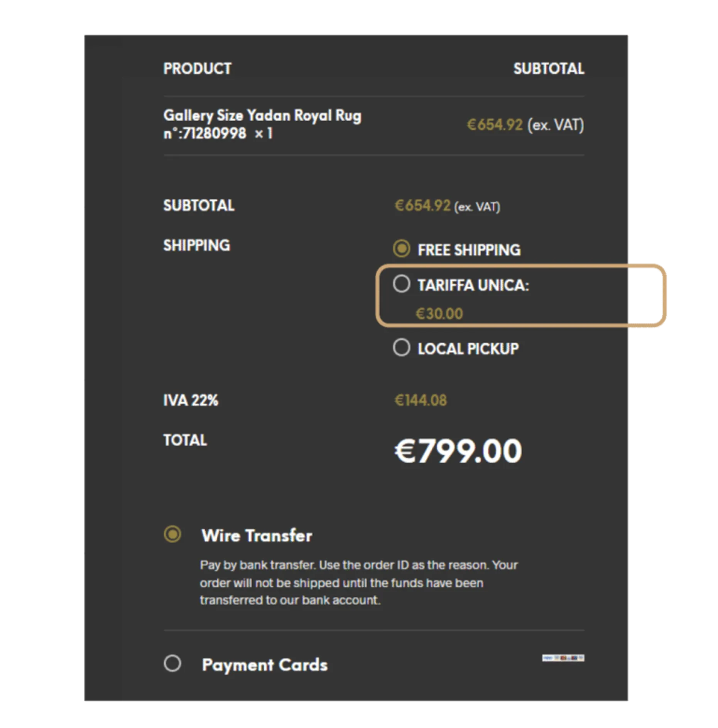Click the PRODUCT column header
Viewport: 718px width, 728px height.
tap(197, 69)
